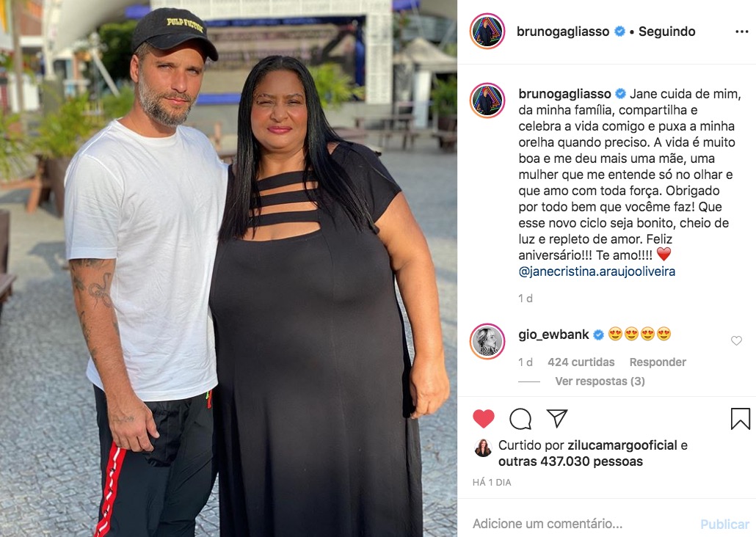Open the three-dot more options menu
The image size is (756, 537).
[x=741, y=32]
